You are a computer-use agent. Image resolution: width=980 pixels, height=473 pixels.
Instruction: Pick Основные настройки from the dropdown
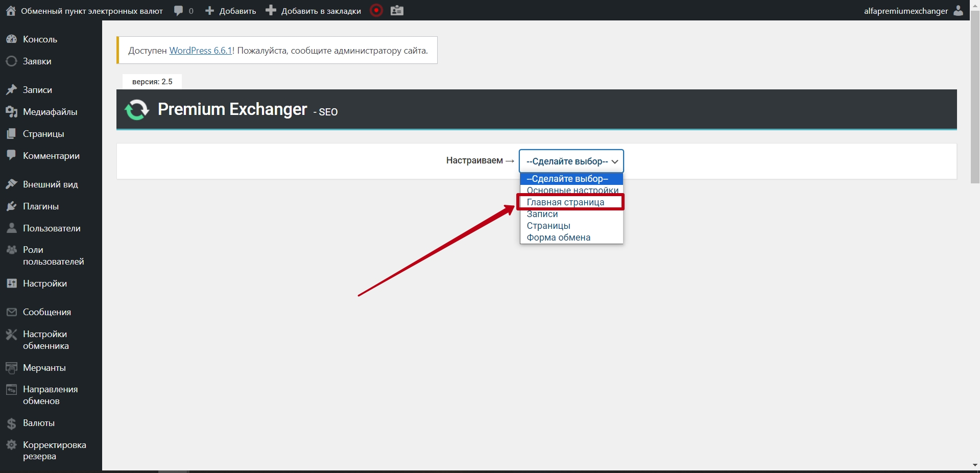pos(572,191)
